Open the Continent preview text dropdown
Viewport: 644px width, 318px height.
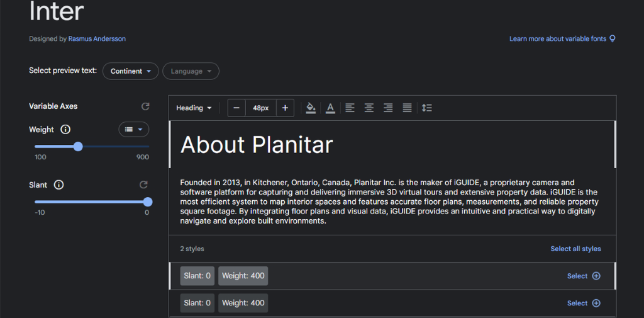(x=130, y=71)
